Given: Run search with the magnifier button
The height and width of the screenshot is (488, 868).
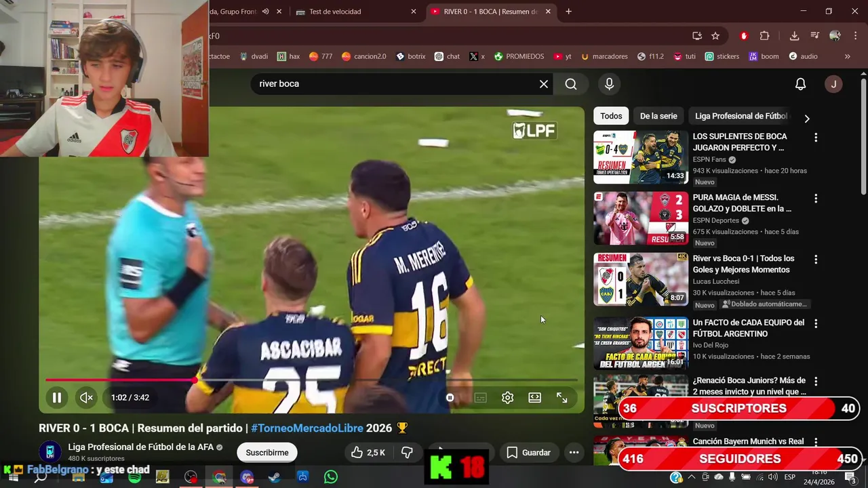Looking at the screenshot, I should click(571, 84).
